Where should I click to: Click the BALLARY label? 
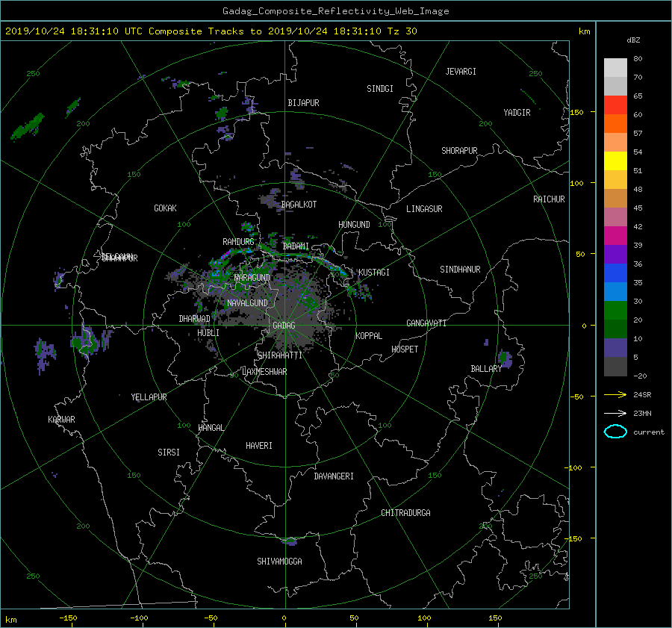[486, 369]
